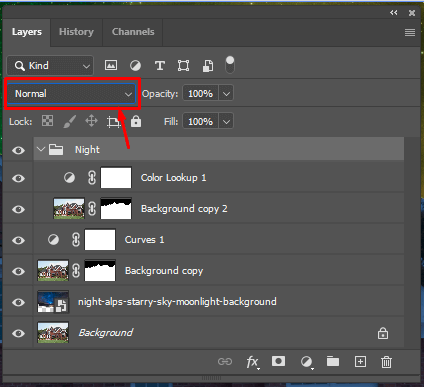
Task: Select the Night group folder icon
Action: (x=56, y=150)
